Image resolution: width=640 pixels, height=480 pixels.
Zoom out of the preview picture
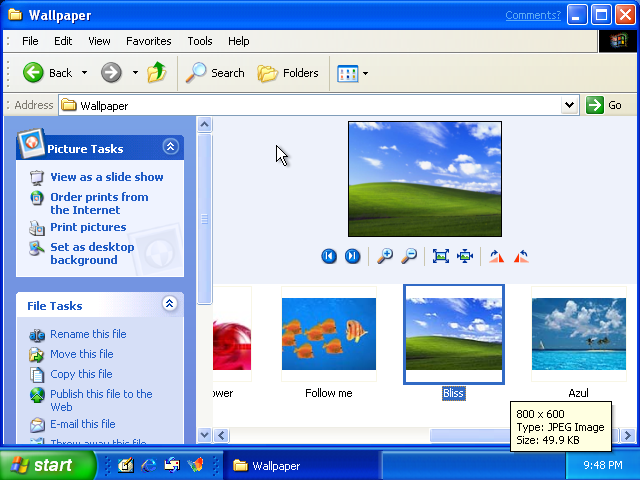(409, 256)
